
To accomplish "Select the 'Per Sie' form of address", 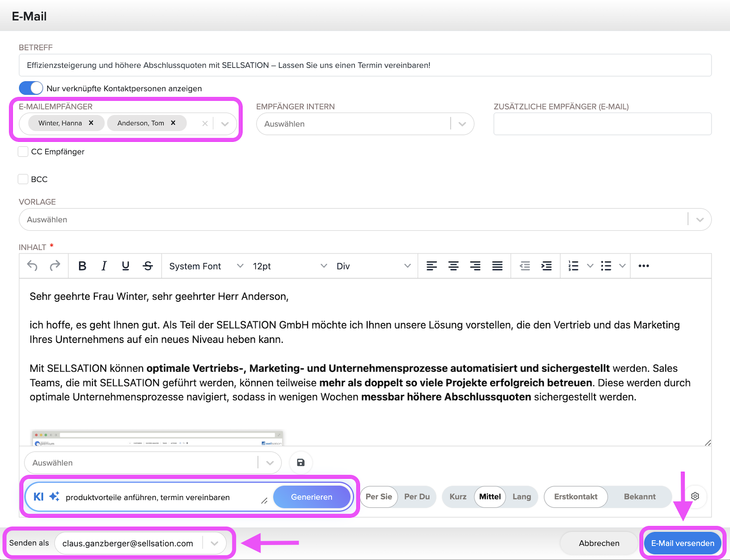I will pos(379,497).
